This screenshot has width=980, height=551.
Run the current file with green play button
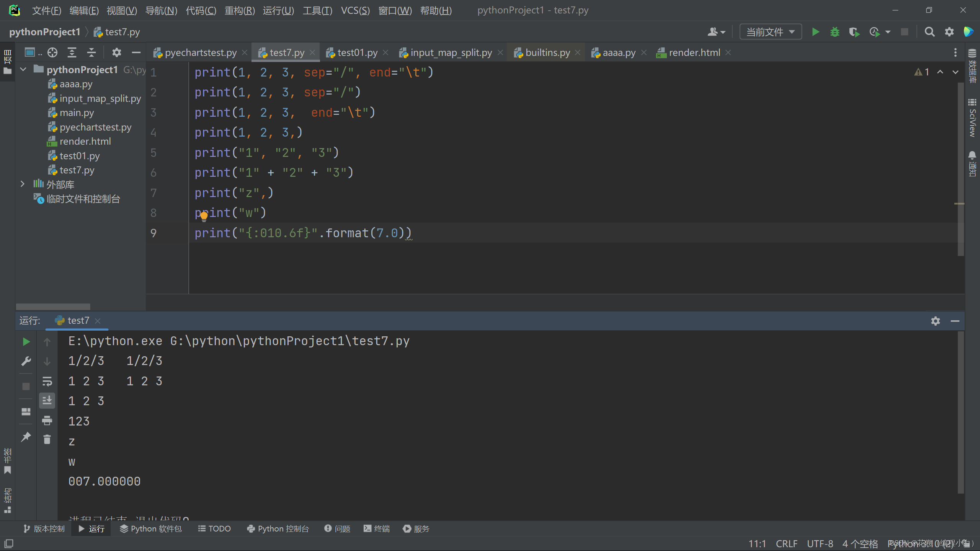(815, 32)
